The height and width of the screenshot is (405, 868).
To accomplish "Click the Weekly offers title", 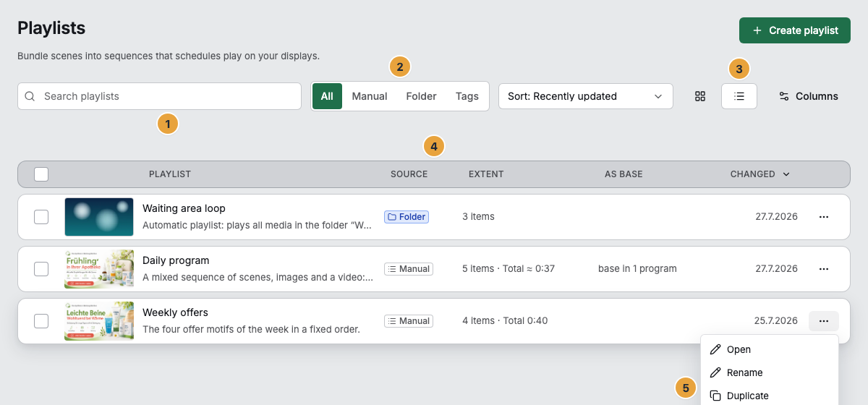I will [x=175, y=312].
